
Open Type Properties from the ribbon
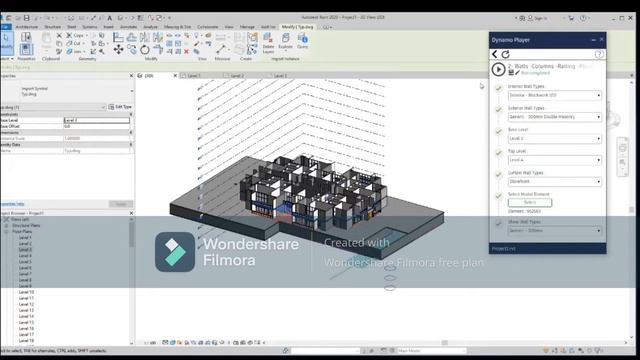click(26, 38)
